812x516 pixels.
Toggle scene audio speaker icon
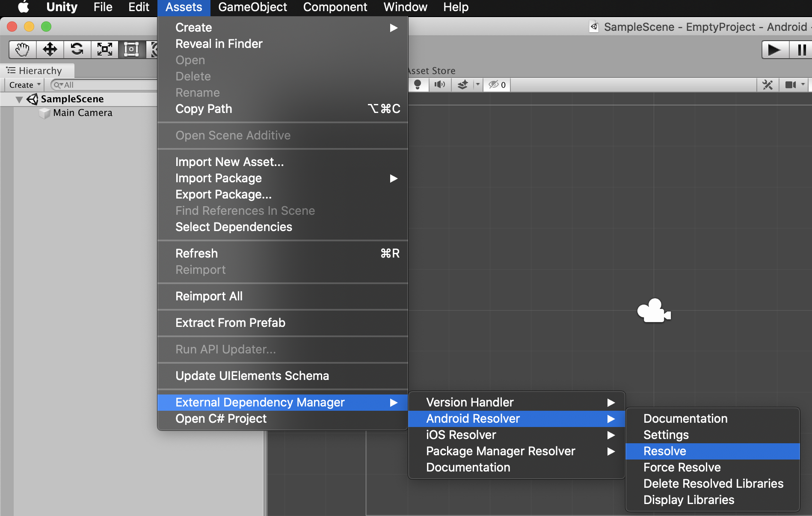click(440, 85)
